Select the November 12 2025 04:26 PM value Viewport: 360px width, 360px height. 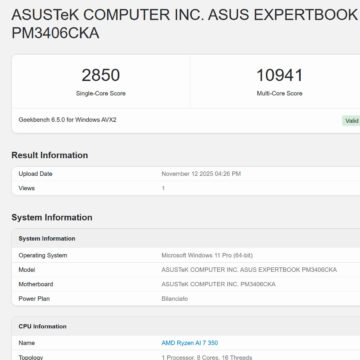[x=201, y=174]
